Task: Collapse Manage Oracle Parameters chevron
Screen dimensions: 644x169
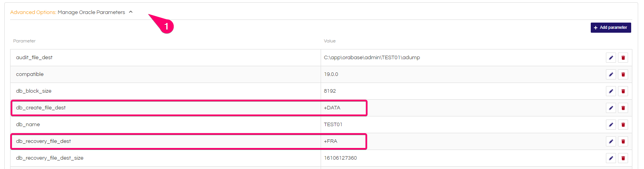Action: 131,12
